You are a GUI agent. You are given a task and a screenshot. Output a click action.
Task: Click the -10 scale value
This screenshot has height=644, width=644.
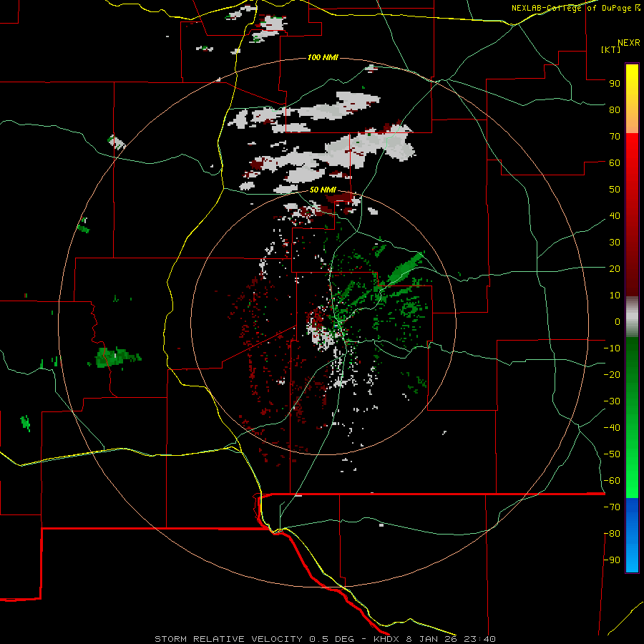tap(612, 348)
